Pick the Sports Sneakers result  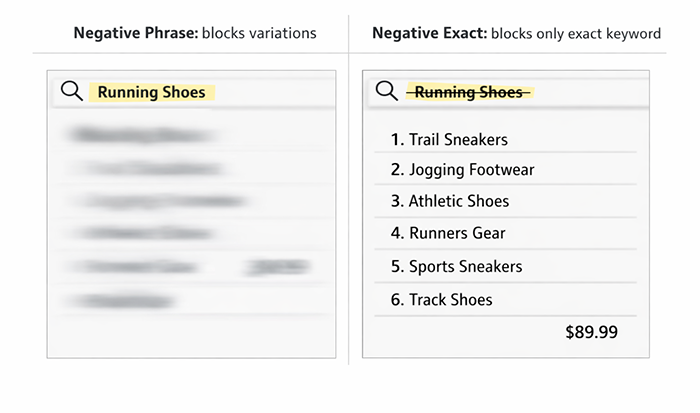456,267
